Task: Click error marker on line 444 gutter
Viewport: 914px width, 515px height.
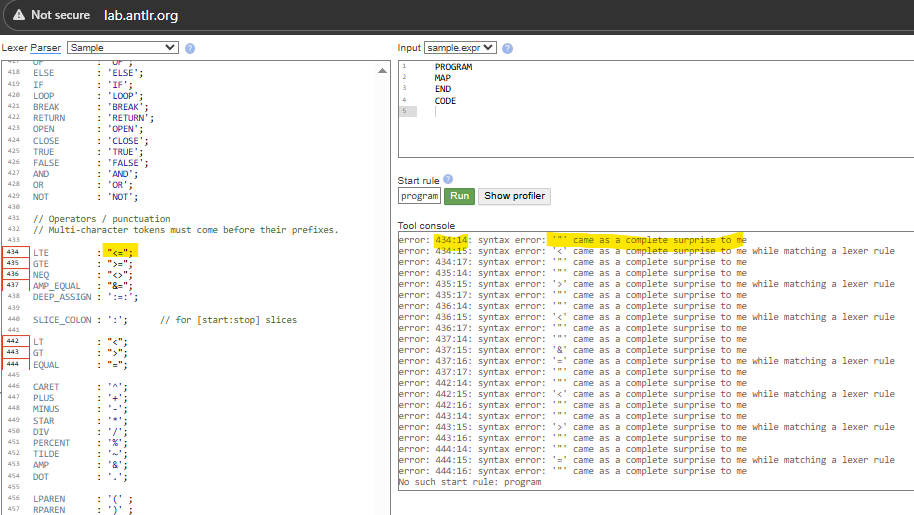Action: coord(13,364)
